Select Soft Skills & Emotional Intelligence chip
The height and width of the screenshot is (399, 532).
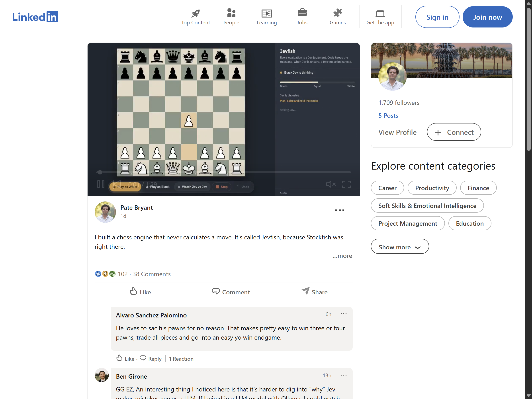(x=427, y=206)
